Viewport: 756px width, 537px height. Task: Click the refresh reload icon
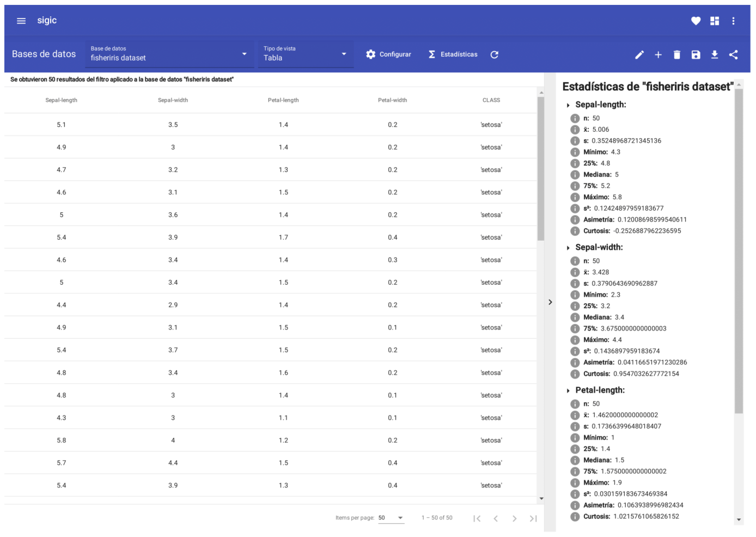pyautogui.click(x=494, y=55)
